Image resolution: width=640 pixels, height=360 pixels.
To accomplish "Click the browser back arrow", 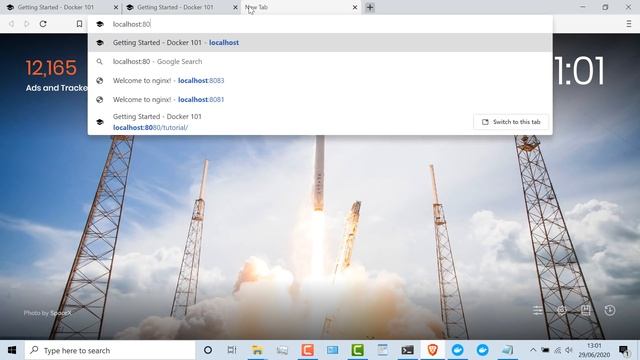I will click(x=11, y=24).
